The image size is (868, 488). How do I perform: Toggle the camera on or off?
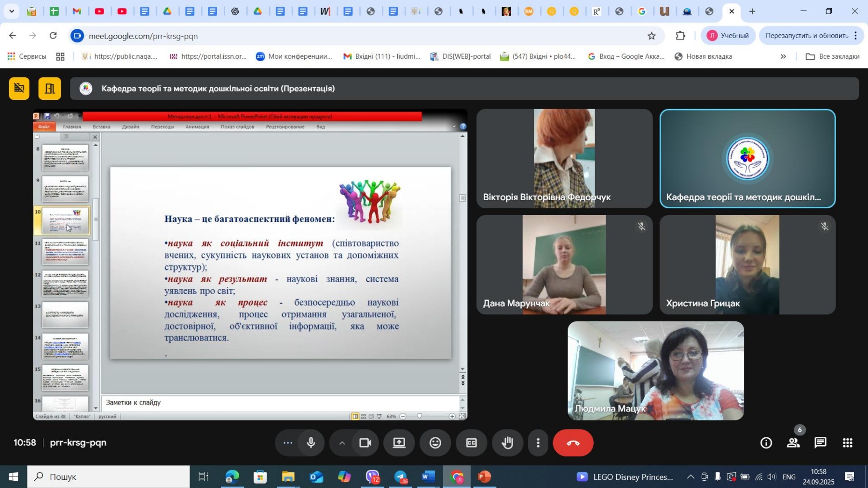pyautogui.click(x=365, y=443)
